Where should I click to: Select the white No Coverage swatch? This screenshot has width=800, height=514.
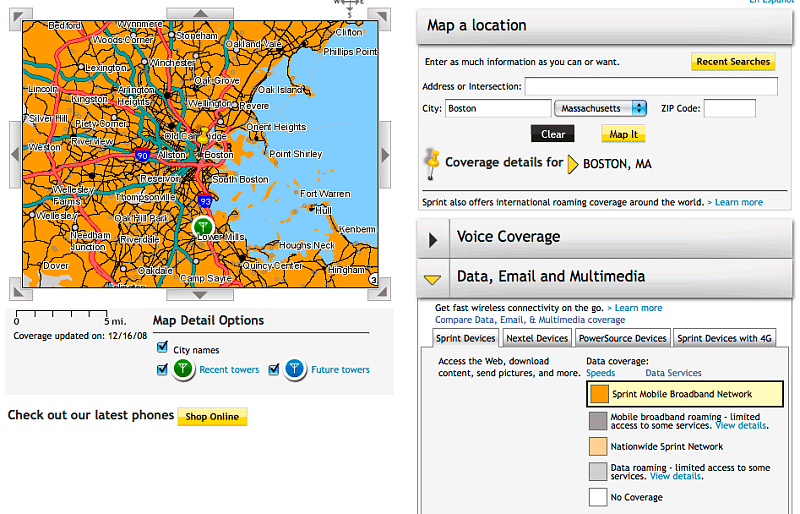coord(598,497)
